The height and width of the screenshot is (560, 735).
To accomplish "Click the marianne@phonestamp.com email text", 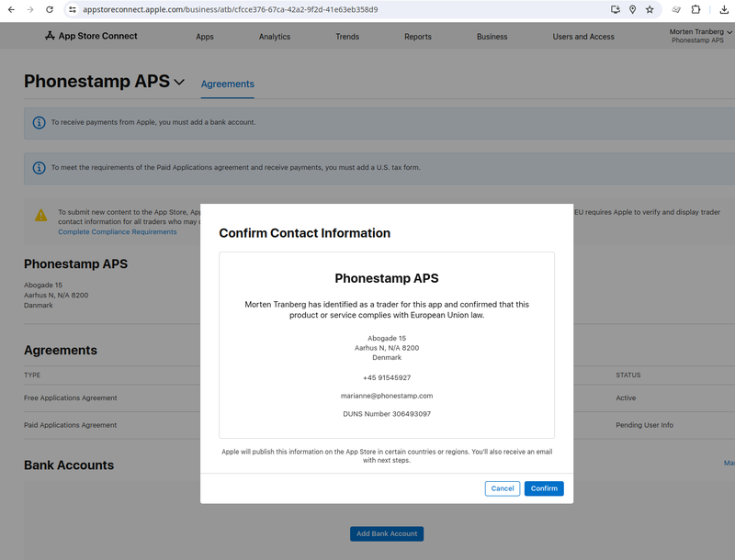I will point(387,396).
